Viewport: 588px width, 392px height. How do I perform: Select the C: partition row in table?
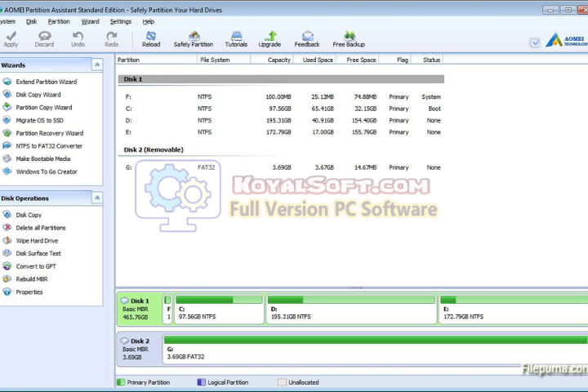click(281, 109)
